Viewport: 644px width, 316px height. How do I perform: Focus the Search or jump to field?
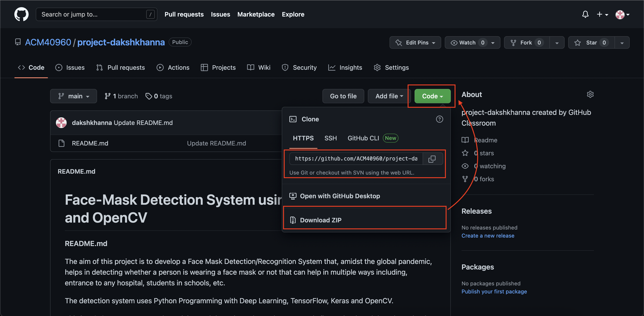click(97, 14)
